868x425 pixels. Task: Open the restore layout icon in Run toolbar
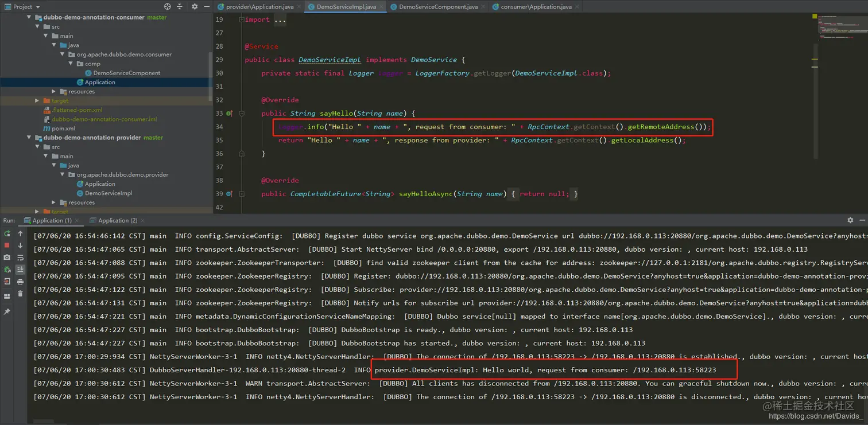point(7,297)
